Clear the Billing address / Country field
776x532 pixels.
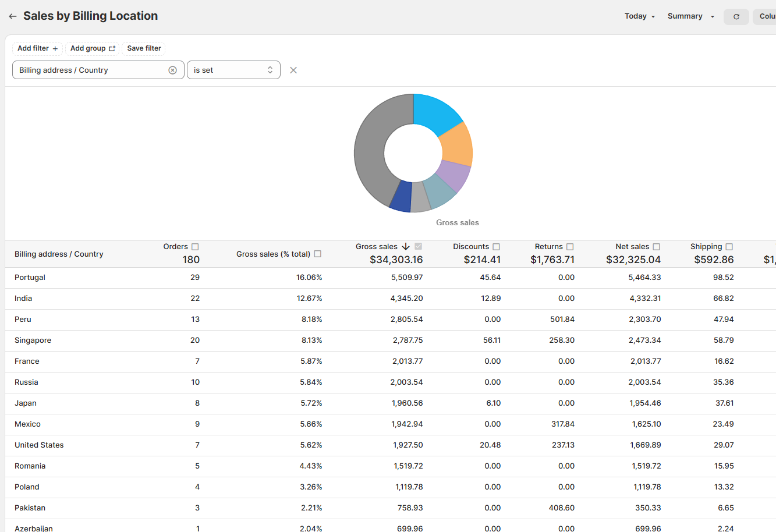172,70
